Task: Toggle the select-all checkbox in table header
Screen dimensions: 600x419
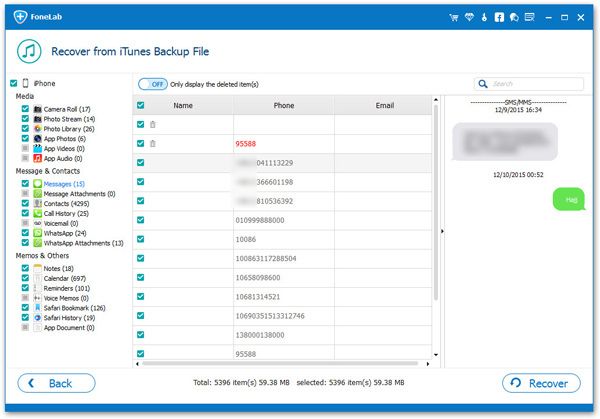Action: point(140,105)
